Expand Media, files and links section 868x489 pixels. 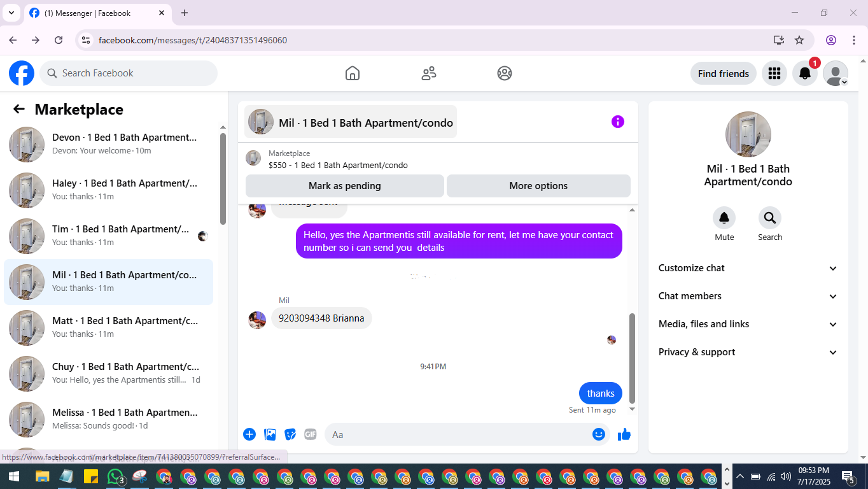pyautogui.click(x=748, y=324)
